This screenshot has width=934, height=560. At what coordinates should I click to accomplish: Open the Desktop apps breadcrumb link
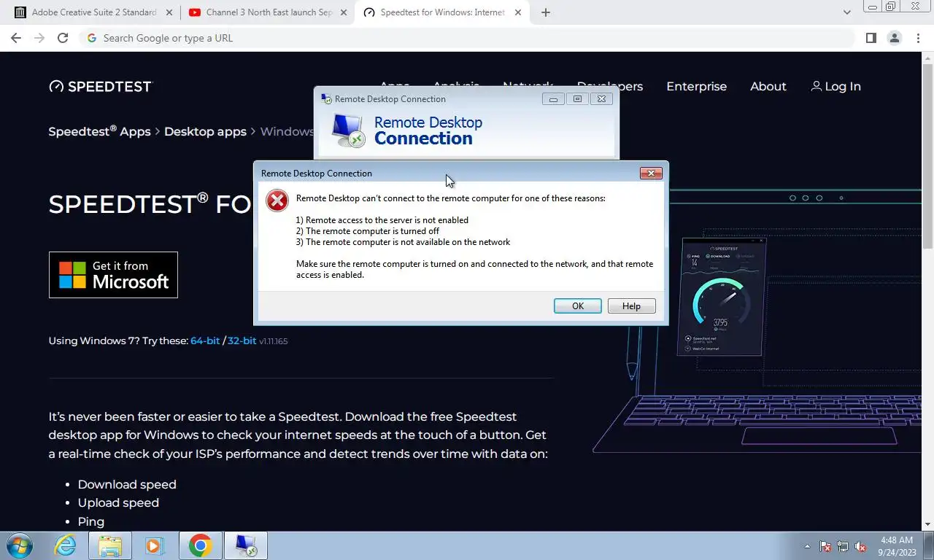(205, 131)
